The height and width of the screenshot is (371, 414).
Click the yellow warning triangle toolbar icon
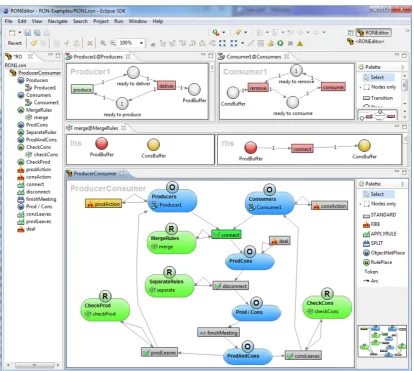click(x=300, y=43)
